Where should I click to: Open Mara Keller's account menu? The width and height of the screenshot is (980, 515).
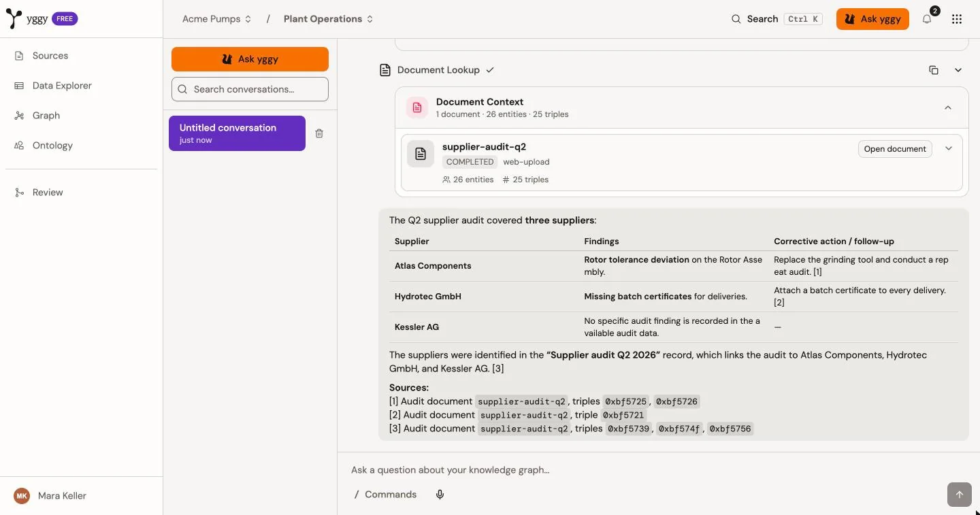[81, 496]
